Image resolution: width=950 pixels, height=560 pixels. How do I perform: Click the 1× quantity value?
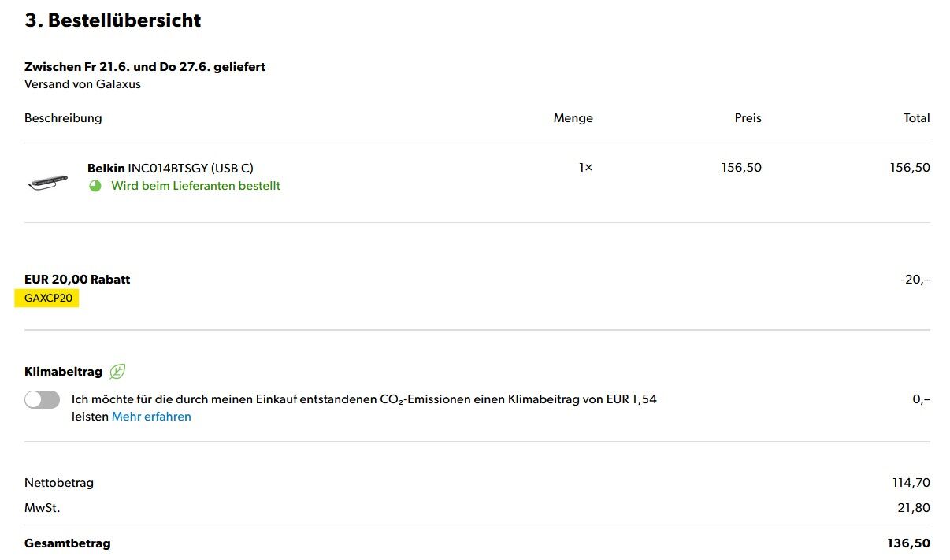(585, 168)
